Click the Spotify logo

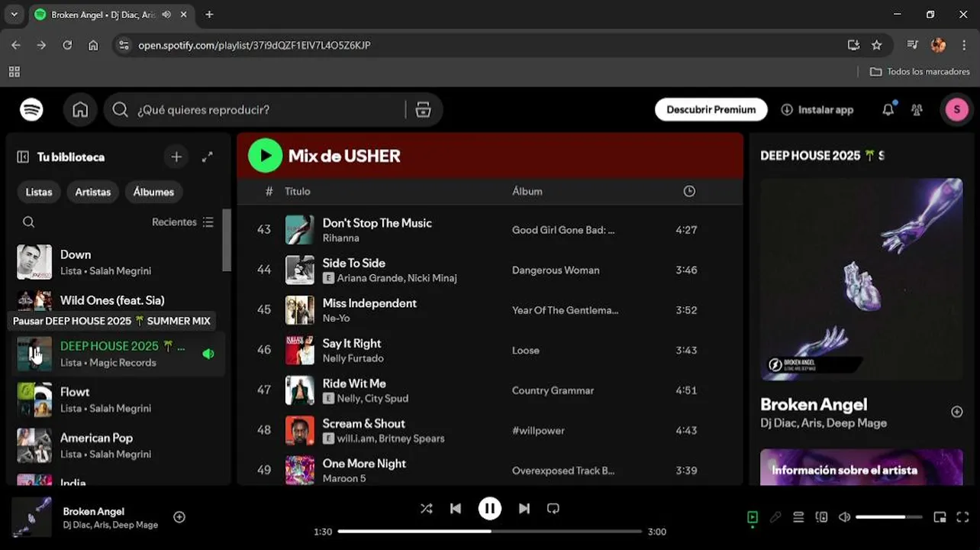coord(31,110)
